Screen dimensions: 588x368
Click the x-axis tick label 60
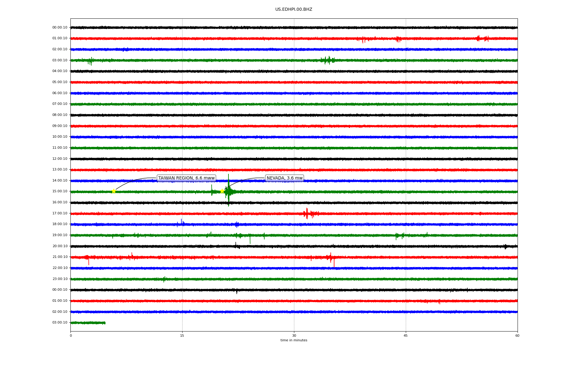517,335
